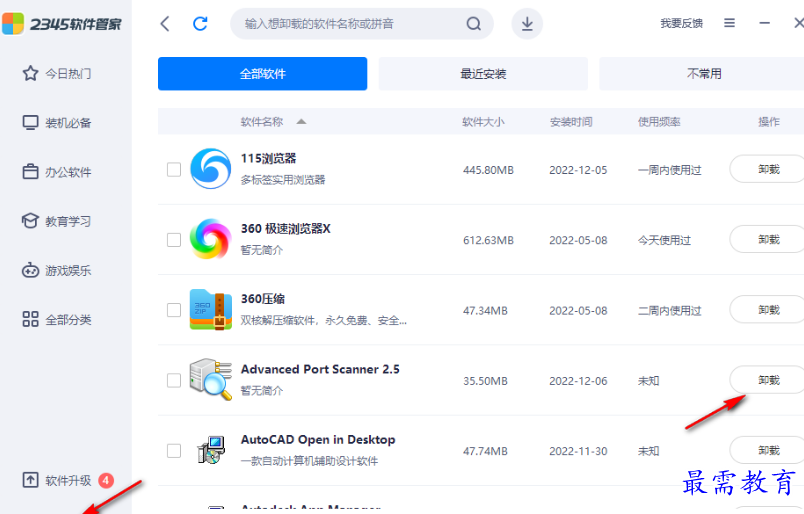804x514 pixels.
Task: Open 游戏娱乐 category
Action: click(57, 270)
